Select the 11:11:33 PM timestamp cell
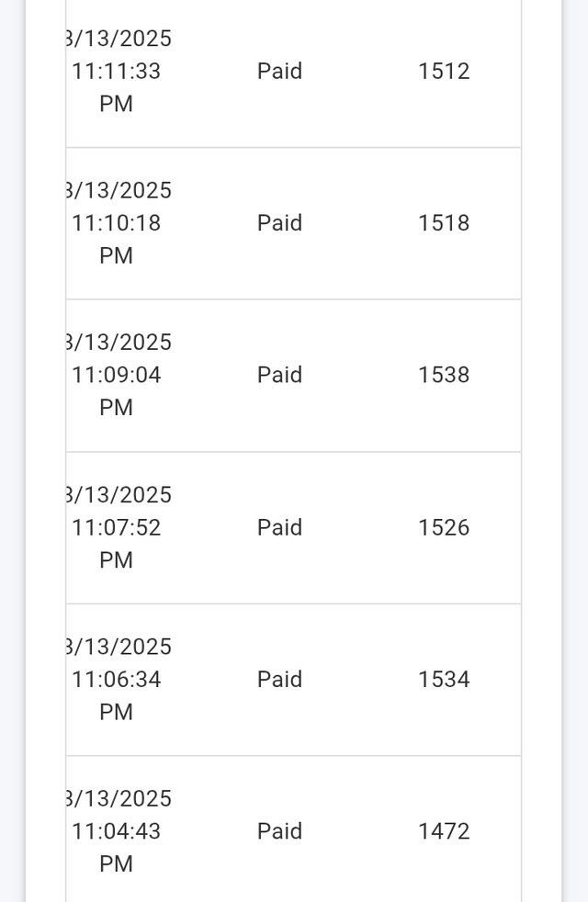This screenshot has width=588, height=902. (x=119, y=72)
